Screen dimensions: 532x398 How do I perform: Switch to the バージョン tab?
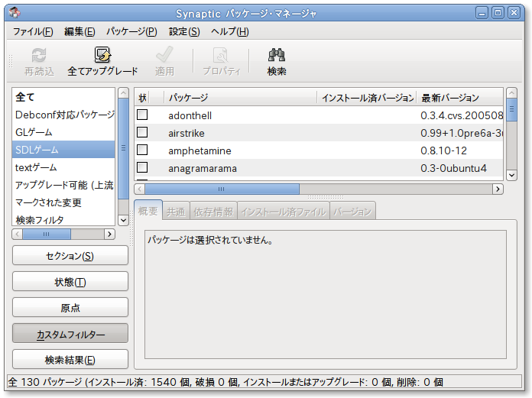coord(352,212)
